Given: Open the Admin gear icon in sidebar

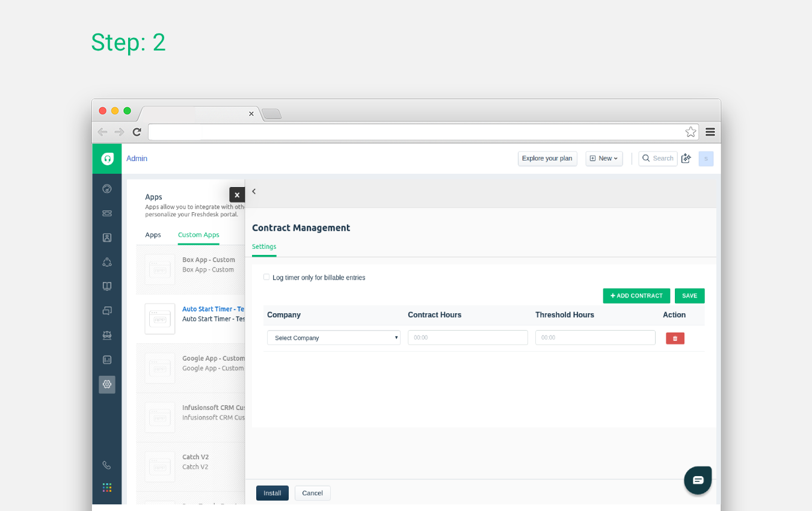Looking at the screenshot, I should [107, 384].
